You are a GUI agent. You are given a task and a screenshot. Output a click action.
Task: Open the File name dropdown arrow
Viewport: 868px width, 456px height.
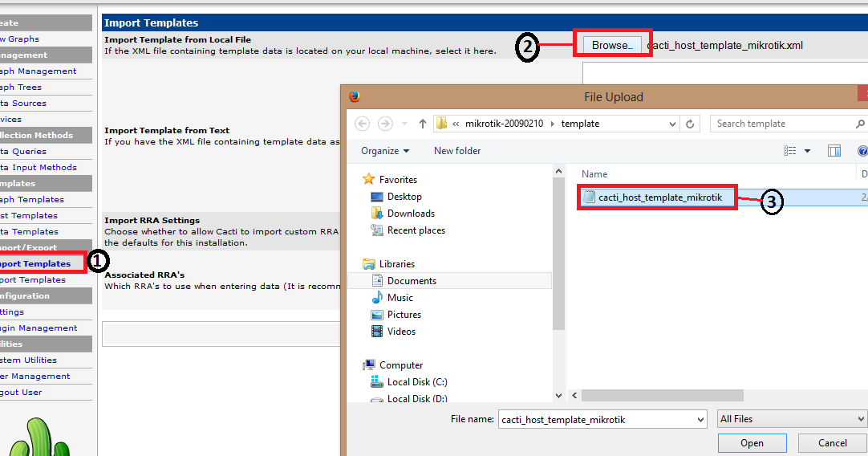point(701,419)
